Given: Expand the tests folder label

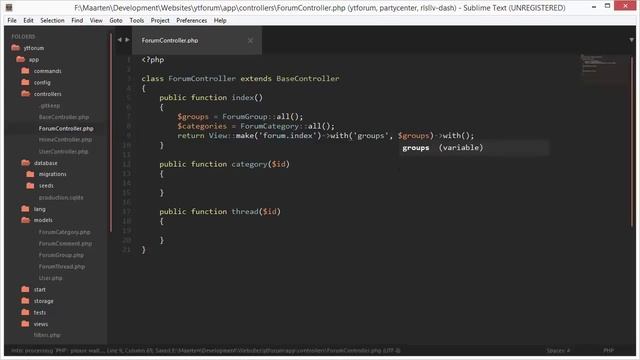Looking at the screenshot, I should pyautogui.click(x=40, y=313).
